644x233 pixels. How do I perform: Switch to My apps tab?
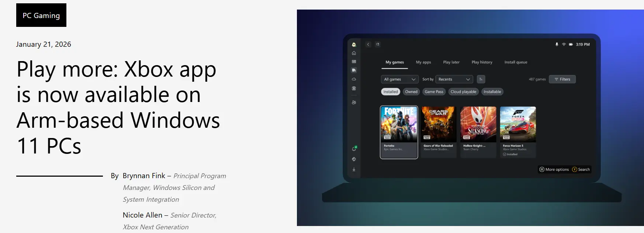point(423,62)
